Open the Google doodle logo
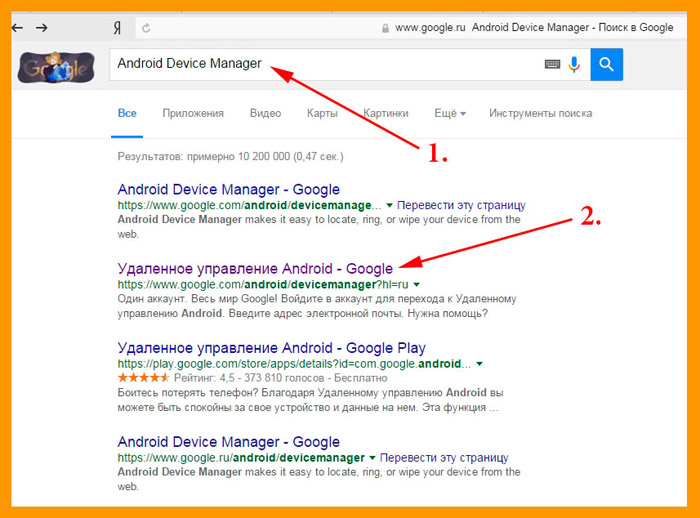700x518 pixels. click(x=56, y=67)
